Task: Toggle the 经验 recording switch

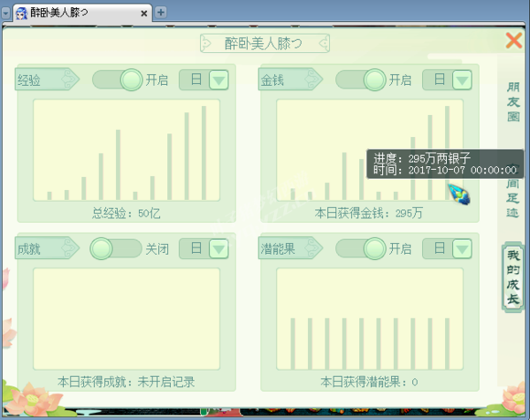Action: pos(117,80)
